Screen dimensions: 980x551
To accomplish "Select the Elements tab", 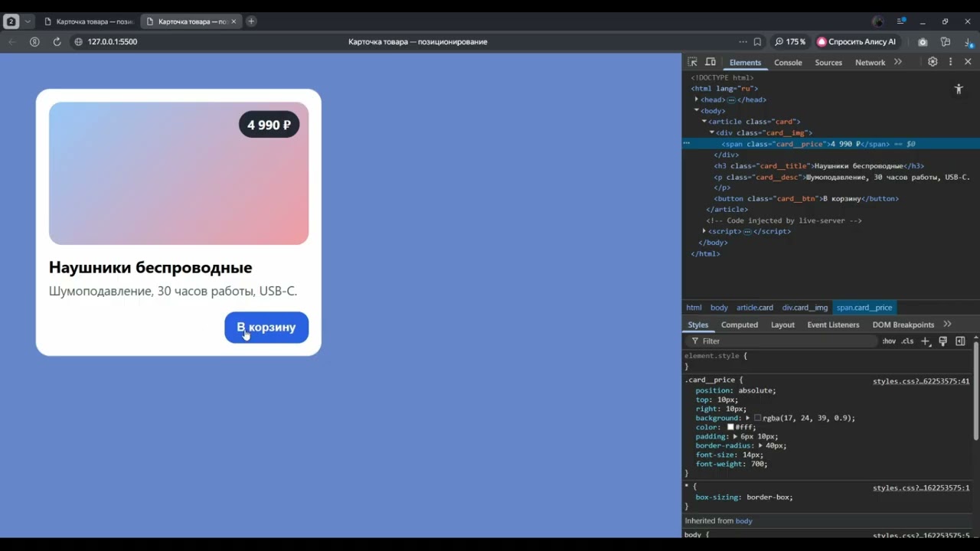I will 745,63.
